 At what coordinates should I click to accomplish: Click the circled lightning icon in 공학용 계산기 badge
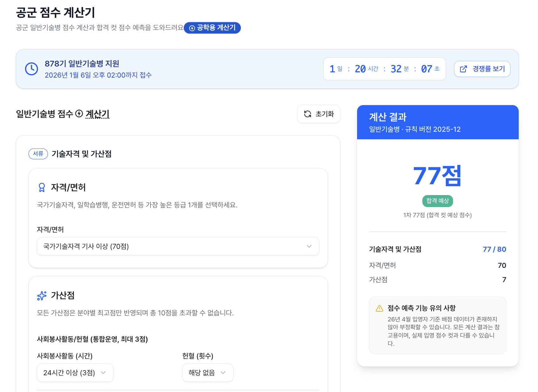192,28
